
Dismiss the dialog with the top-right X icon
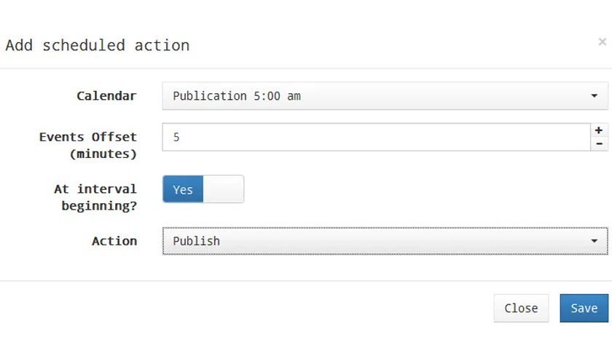coord(603,41)
